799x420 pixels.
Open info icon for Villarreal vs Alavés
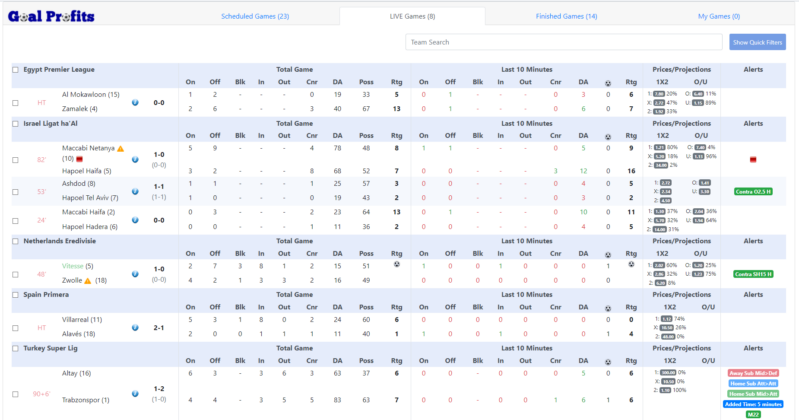point(135,328)
